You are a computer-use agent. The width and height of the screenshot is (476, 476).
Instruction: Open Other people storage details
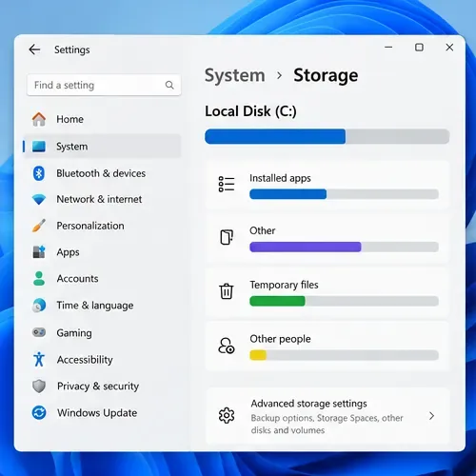pyautogui.click(x=327, y=347)
